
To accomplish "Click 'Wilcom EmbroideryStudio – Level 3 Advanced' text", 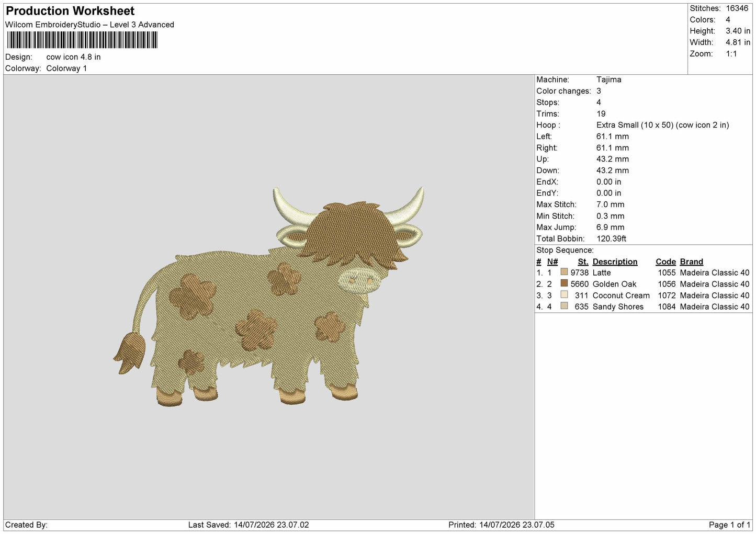I will pyautogui.click(x=89, y=25).
